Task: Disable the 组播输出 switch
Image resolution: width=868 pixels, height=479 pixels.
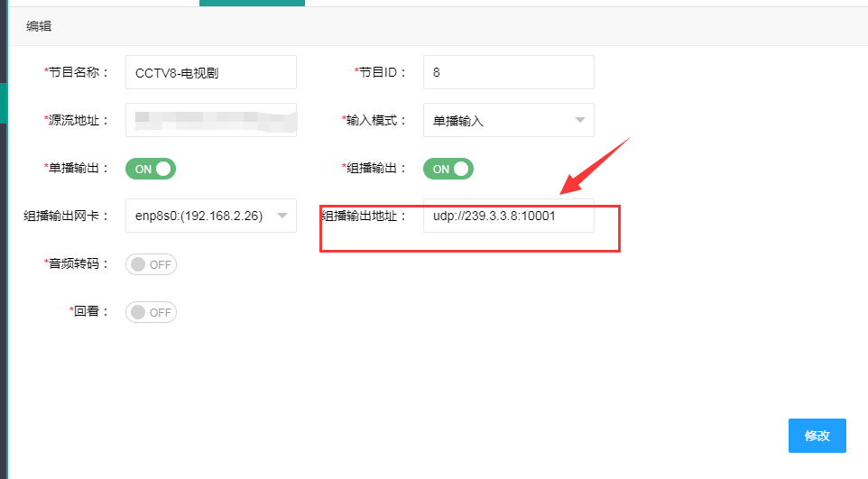Action: tap(449, 169)
